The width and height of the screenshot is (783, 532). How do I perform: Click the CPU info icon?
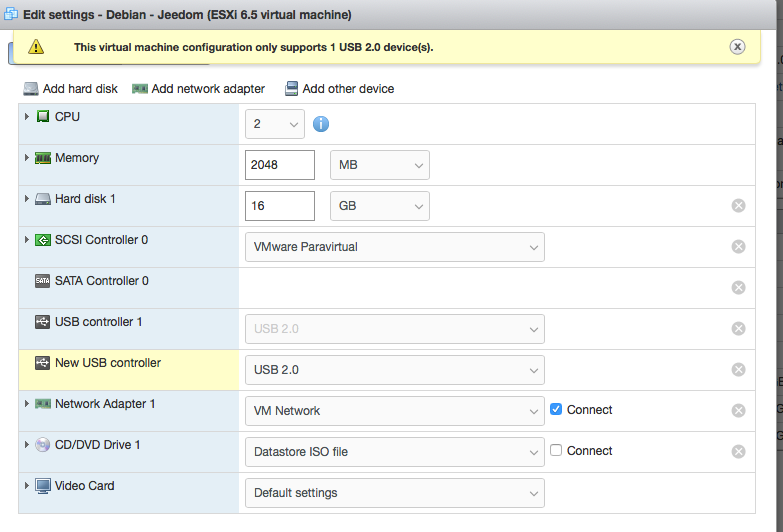tap(321, 124)
